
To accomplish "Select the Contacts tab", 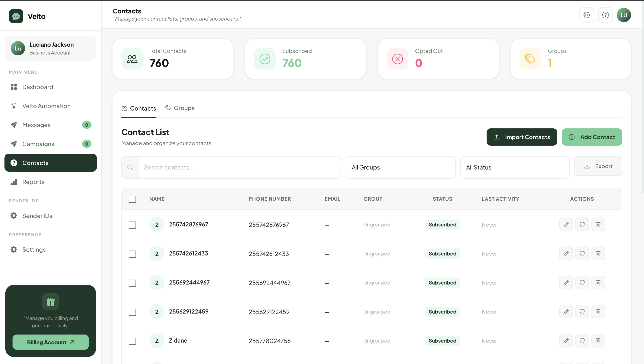I will [139, 109].
